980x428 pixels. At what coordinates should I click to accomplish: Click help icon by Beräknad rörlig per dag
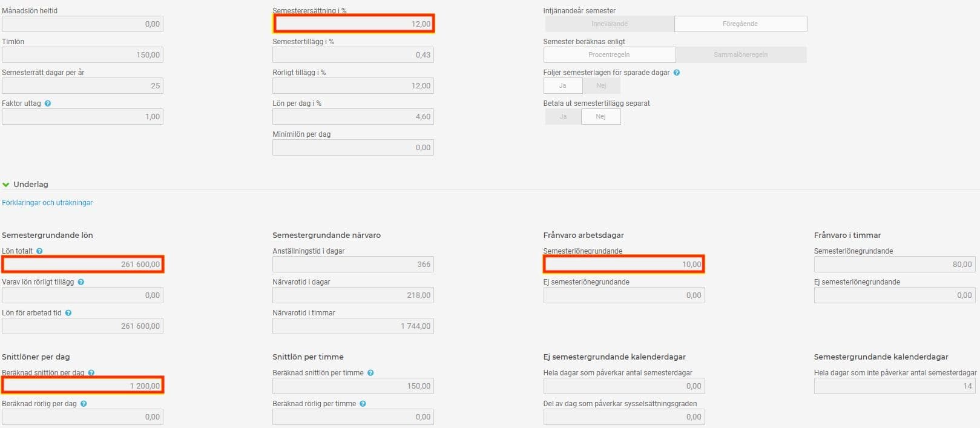(84, 404)
